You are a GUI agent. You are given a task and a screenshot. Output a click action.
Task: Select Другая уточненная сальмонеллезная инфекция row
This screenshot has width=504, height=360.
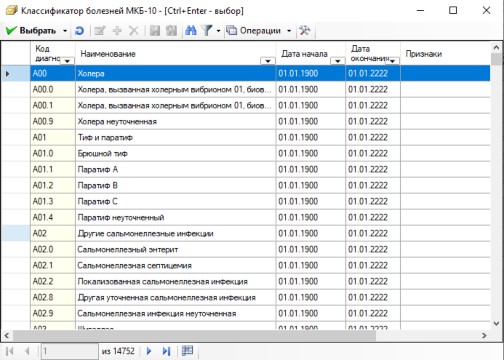click(x=246, y=297)
